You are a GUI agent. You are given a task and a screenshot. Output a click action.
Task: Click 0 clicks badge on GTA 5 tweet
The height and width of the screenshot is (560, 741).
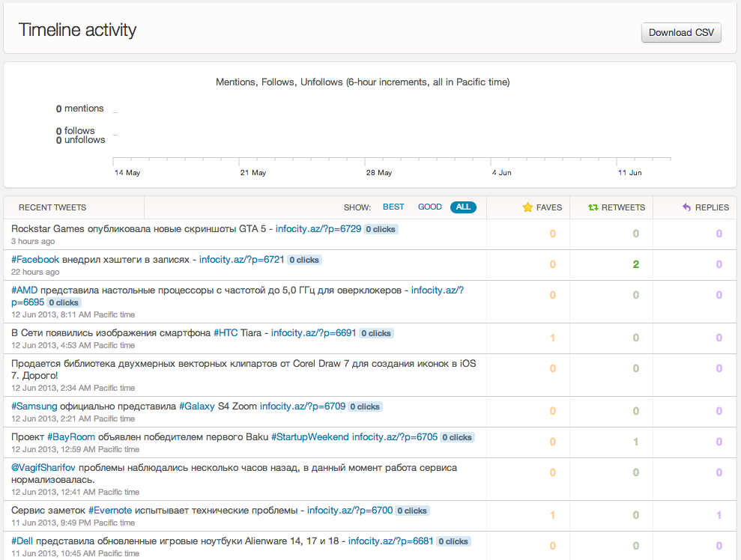point(381,229)
